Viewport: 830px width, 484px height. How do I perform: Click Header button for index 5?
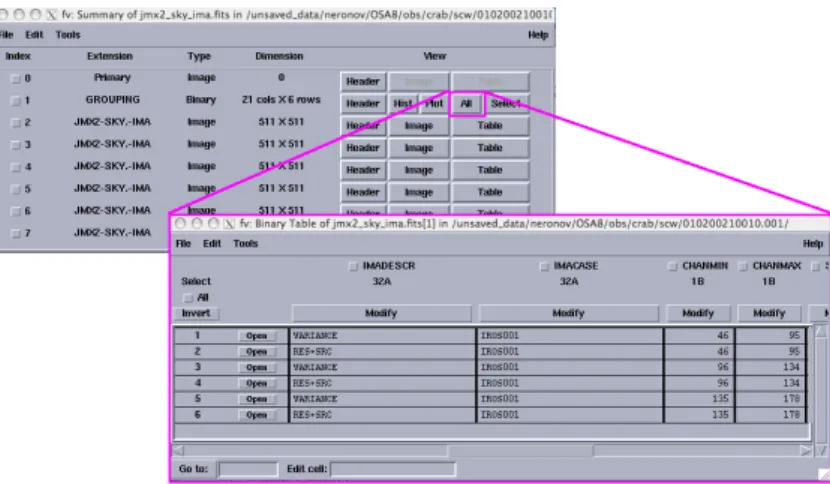coord(363,192)
